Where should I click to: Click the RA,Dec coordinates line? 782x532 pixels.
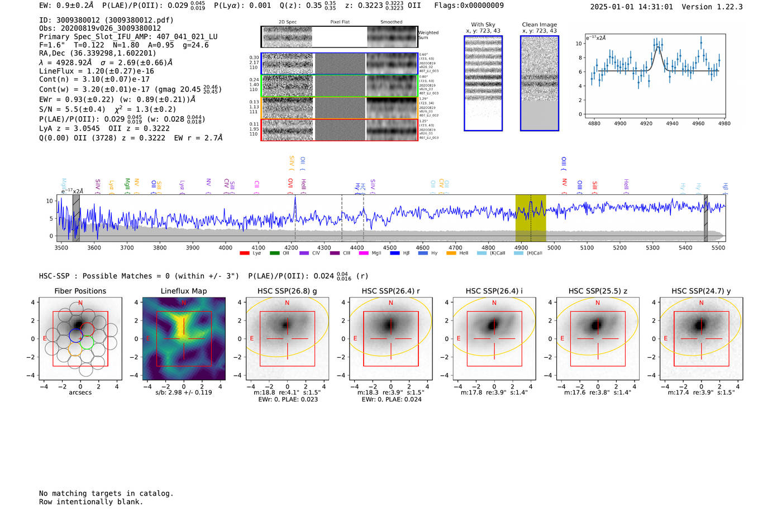coord(98,54)
